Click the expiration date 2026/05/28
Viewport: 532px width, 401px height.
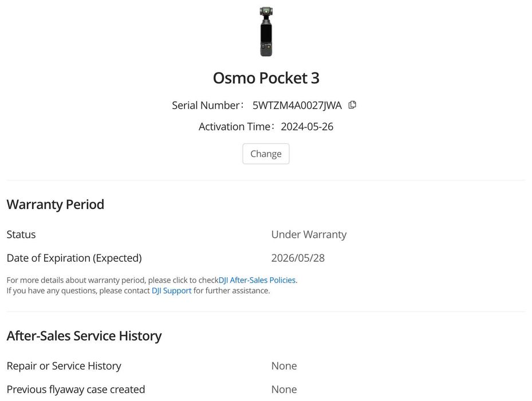click(x=298, y=258)
